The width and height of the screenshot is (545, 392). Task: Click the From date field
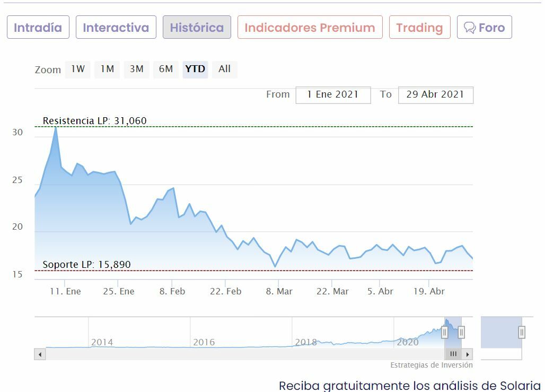(x=333, y=95)
